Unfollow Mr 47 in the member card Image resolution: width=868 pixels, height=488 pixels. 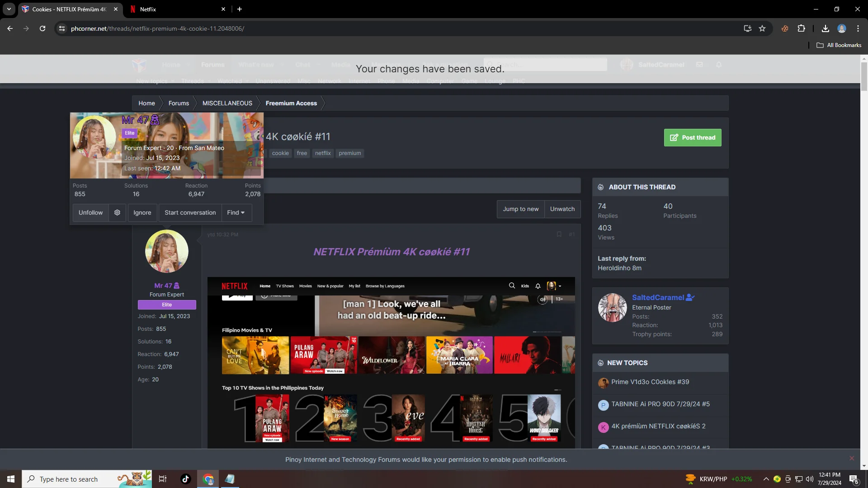90,213
